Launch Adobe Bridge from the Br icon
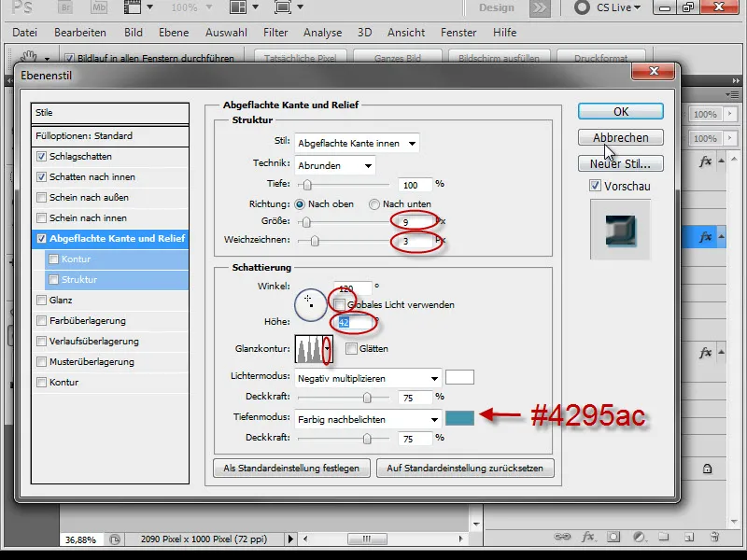The width and height of the screenshot is (747, 560). pyautogui.click(x=64, y=7)
